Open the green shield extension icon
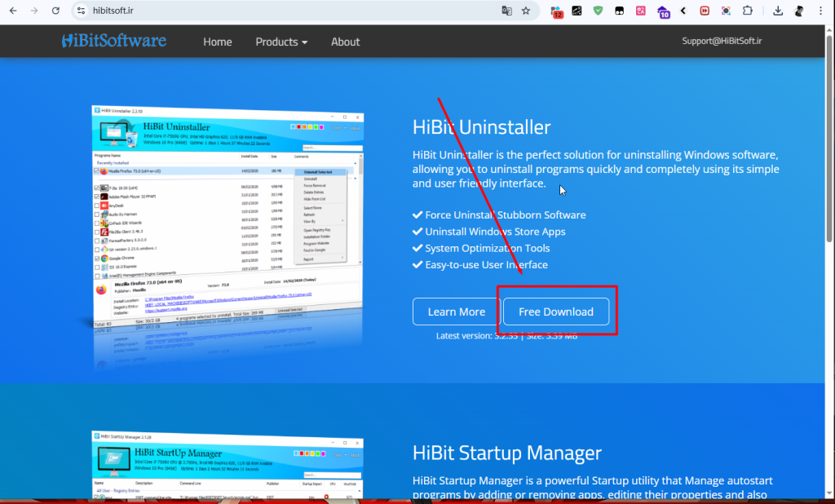The width and height of the screenshot is (835, 504). (x=599, y=11)
